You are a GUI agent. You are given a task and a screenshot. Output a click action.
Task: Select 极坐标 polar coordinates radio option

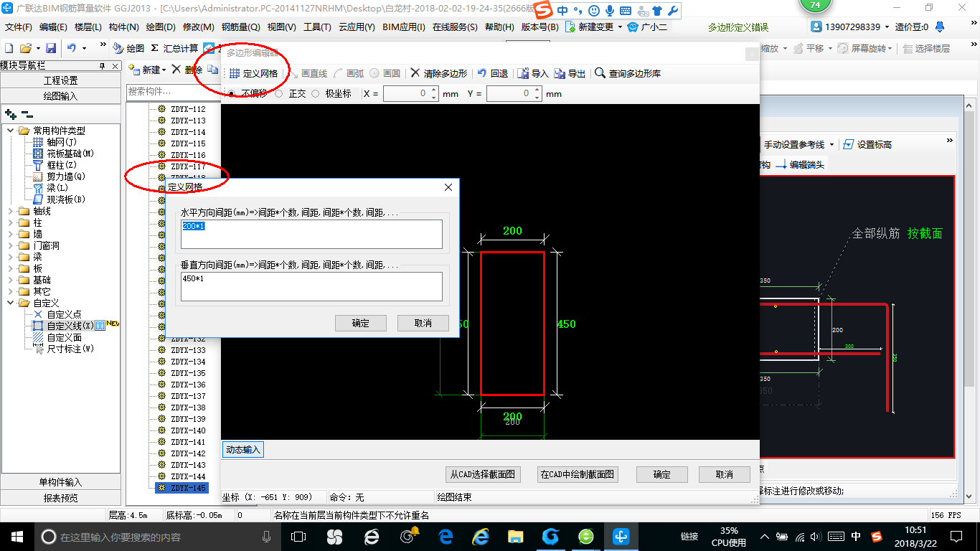[315, 94]
